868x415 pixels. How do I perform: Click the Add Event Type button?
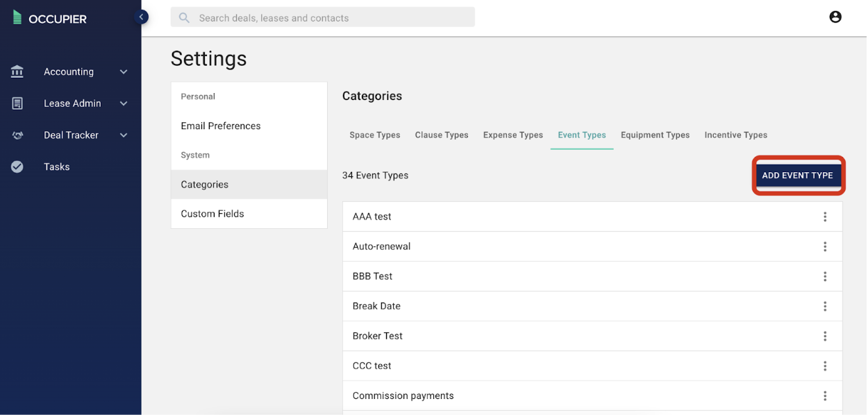[797, 176]
